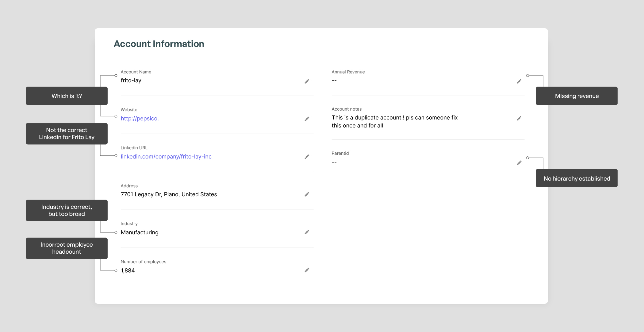Image resolution: width=644 pixels, height=332 pixels.
Task: Edit the Parentid field pencil icon
Action: [x=519, y=163]
